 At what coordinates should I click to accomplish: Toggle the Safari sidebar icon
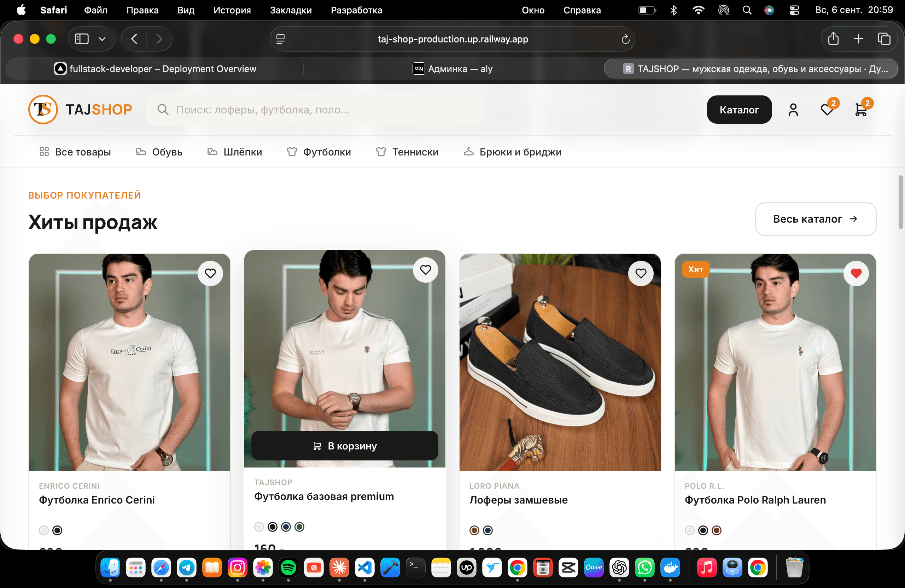pos(82,39)
